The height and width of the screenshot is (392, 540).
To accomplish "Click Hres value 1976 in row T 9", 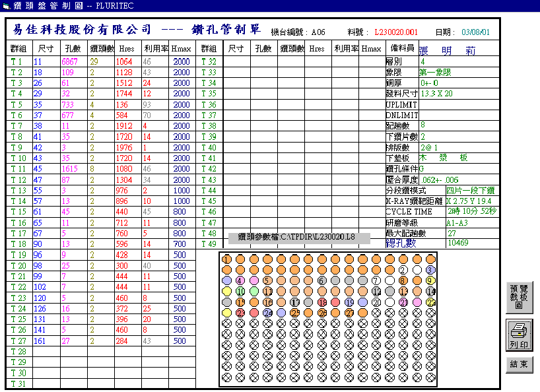I will point(124,147).
